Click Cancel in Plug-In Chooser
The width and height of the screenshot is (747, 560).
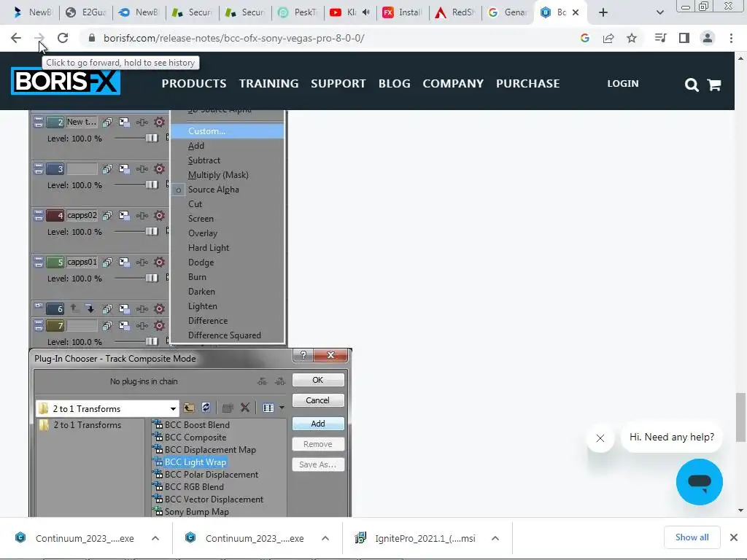(x=318, y=400)
